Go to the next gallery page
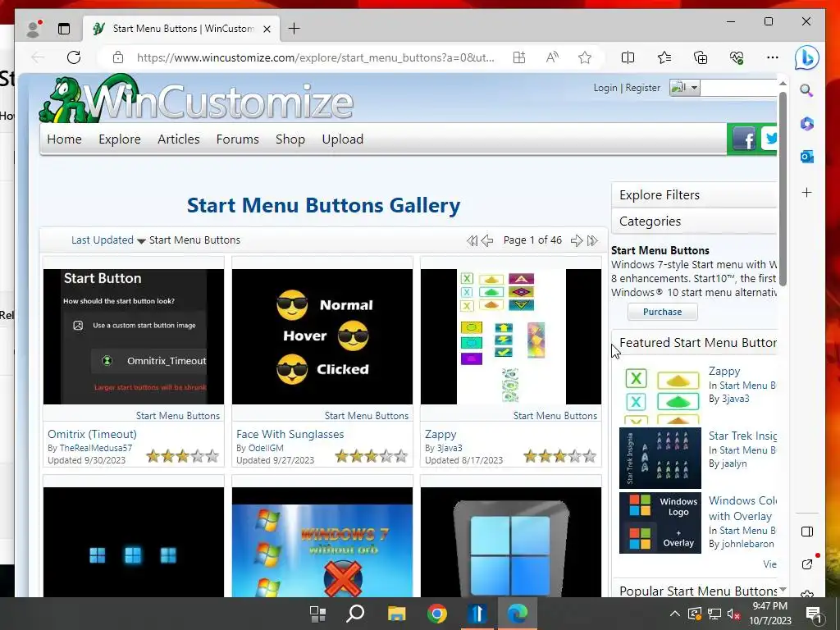The height and width of the screenshot is (630, 840). click(577, 240)
